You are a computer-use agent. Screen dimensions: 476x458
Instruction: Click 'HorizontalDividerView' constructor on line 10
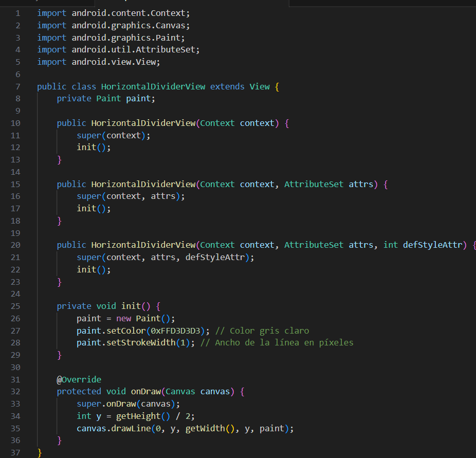[143, 123]
